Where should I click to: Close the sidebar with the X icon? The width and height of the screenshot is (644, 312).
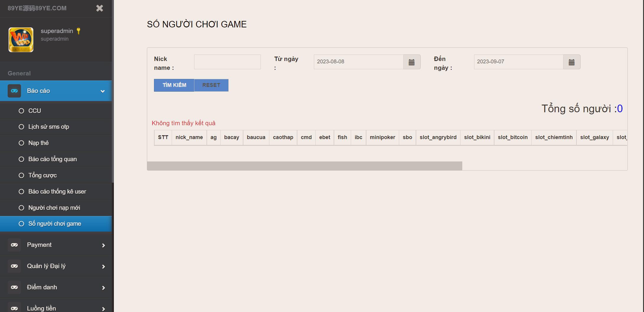[x=100, y=8]
